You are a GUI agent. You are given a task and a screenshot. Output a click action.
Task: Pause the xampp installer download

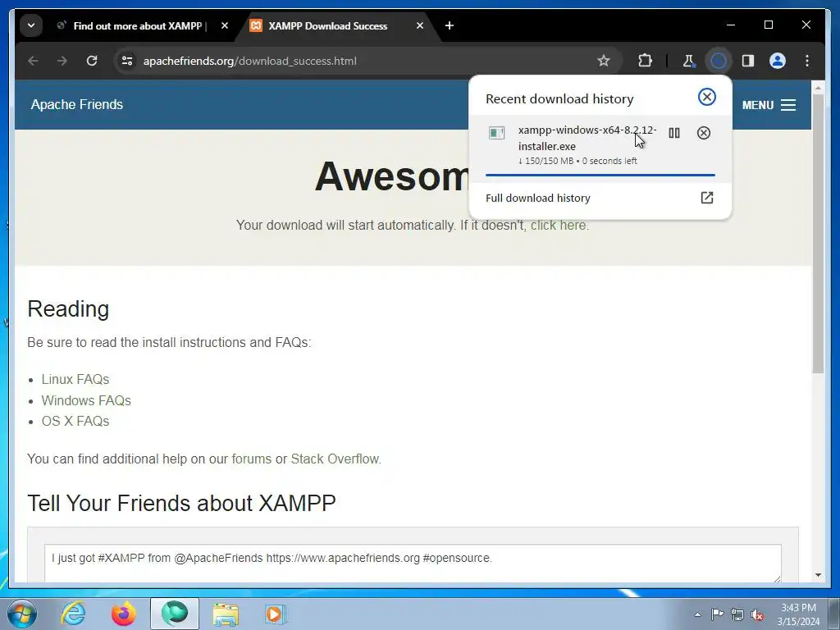(674, 133)
